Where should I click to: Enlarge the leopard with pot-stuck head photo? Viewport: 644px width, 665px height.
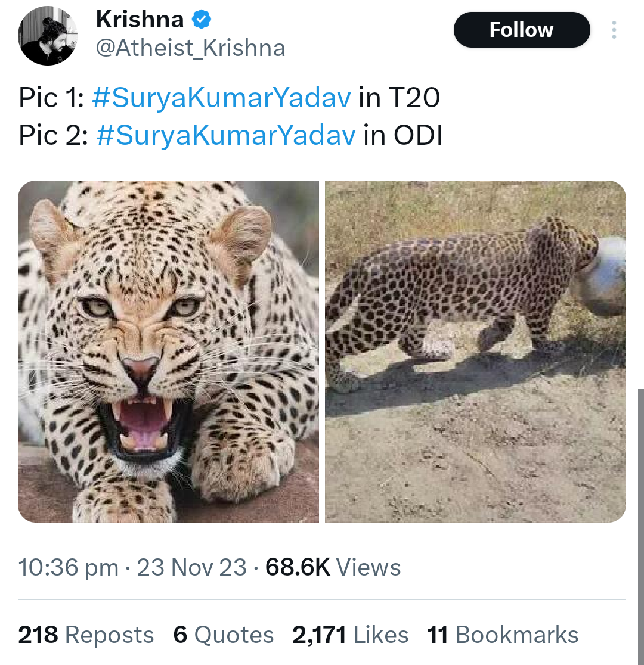(x=475, y=352)
